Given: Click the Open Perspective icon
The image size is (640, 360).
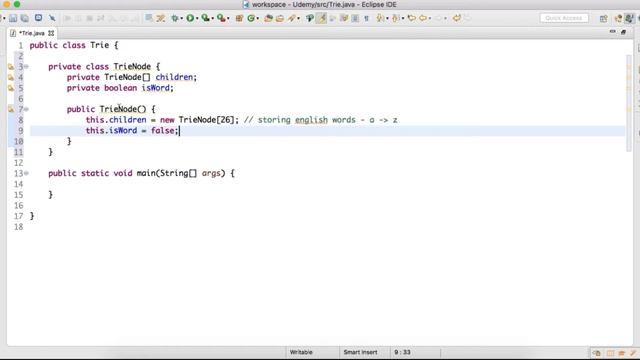Looking at the screenshot, I should (x=604, y=18).
